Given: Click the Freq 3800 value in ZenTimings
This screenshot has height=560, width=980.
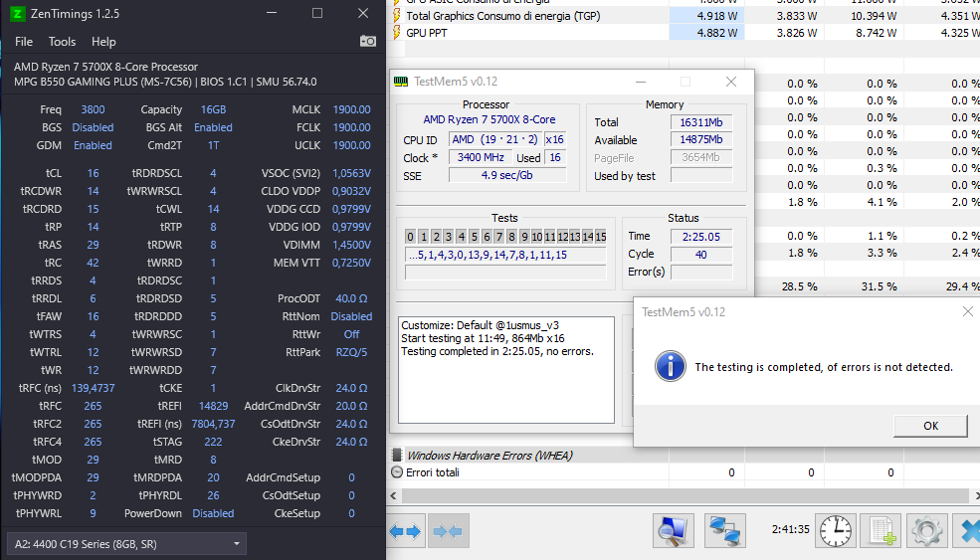Looking at the screenshot, I should tap(93, 109).
